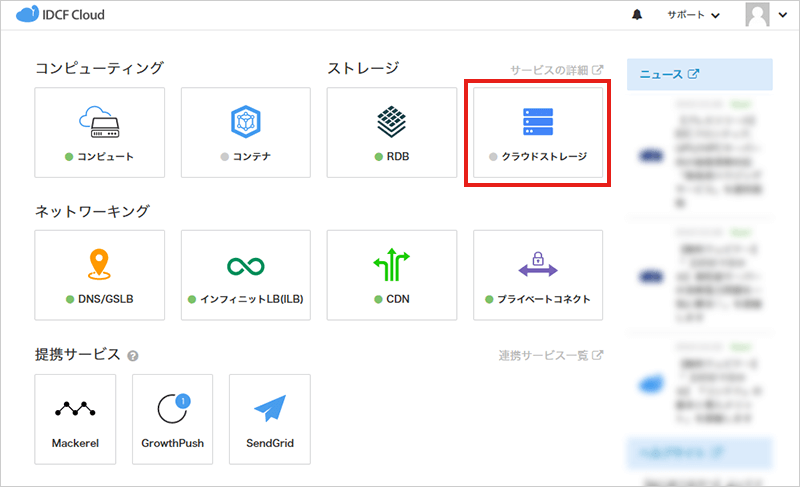Expand the サポート support dropdown menu

click(693, 16)
